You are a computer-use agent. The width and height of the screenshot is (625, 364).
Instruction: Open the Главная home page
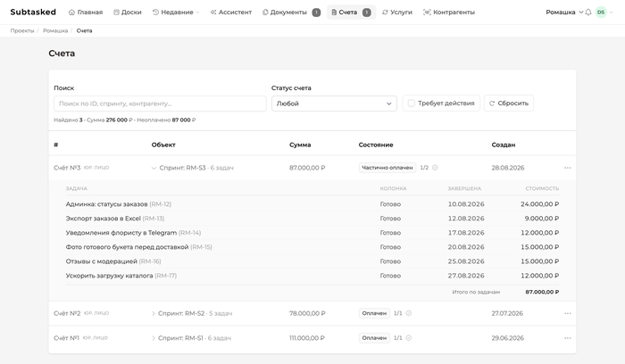pyautogui.click(x=86, y=12)
